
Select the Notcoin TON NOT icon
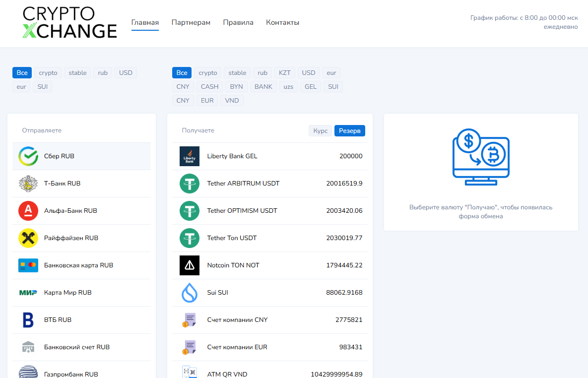click(x=190, y=265)
